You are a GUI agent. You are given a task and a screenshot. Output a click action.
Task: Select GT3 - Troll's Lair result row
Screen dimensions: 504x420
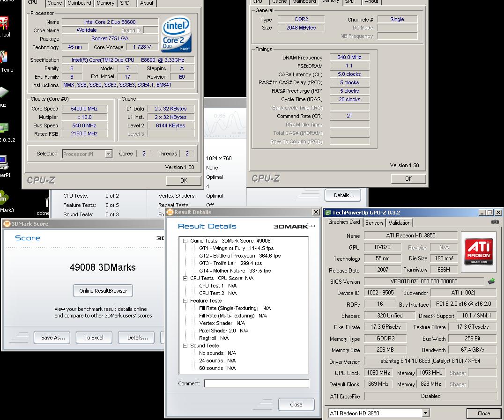click(230, 263)
